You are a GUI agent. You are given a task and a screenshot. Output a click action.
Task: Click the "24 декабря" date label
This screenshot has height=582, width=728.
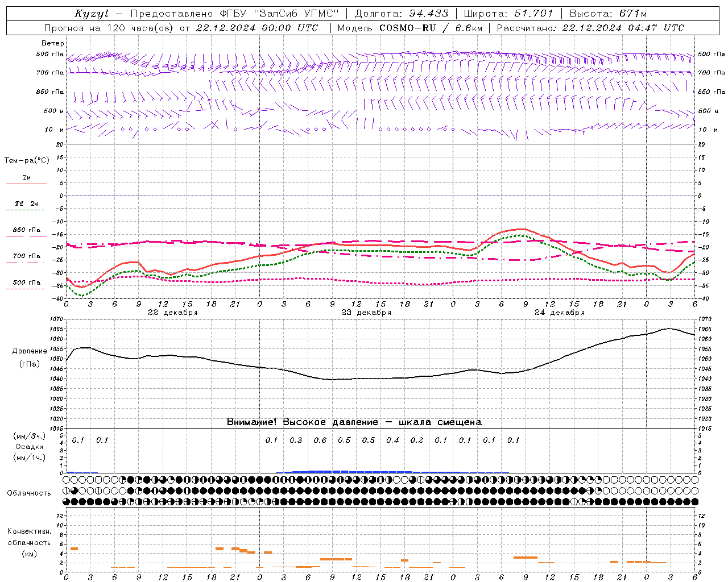(560, 313)
